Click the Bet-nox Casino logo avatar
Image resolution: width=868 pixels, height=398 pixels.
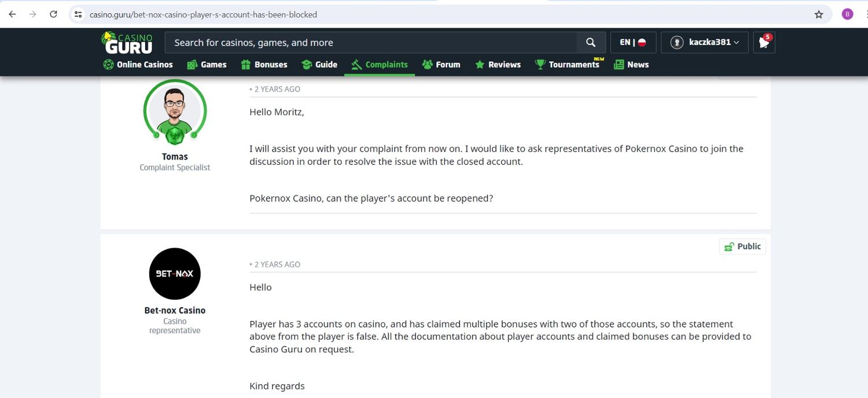click(x=175, y=274)
